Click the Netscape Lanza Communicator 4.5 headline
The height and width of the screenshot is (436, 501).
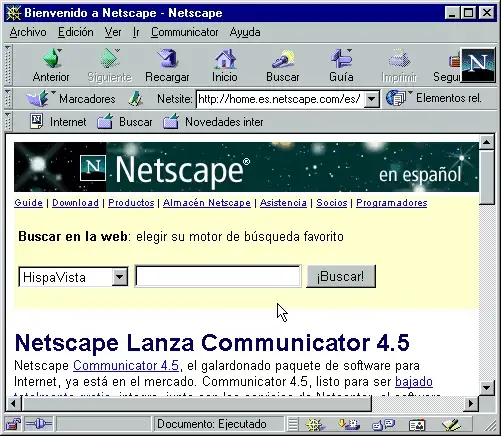(212, 343)
